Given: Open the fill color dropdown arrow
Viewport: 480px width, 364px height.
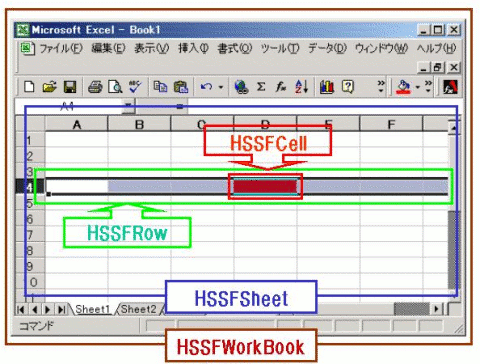Looking at the screenshot, I should point(417,87).
